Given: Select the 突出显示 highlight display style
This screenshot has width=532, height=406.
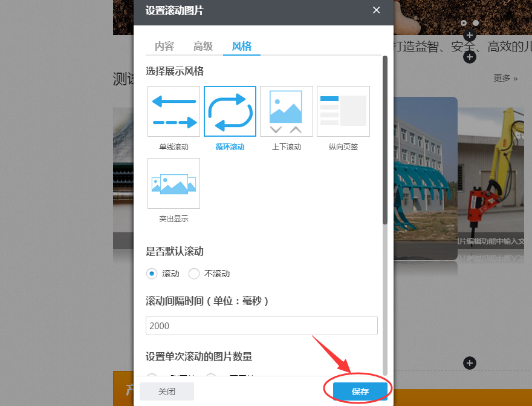Looking at the screenshot, I should [x=174, y=183].
